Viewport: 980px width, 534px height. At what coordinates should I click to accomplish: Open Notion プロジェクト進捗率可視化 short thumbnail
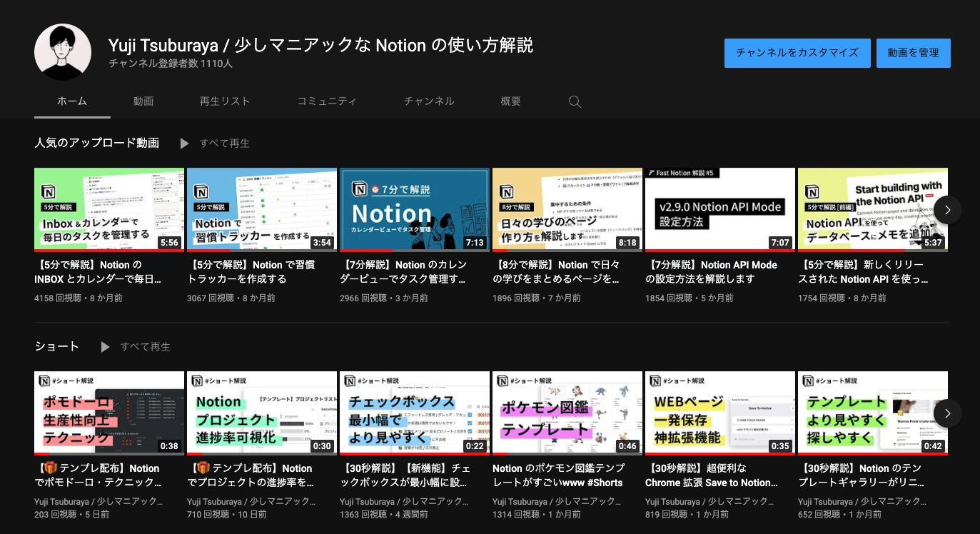tap(262, 413)
